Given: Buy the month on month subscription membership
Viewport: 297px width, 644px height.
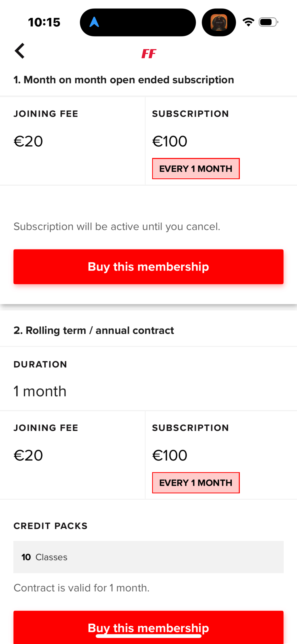Looking at the screenshot, I should click(x=148, y=267).
